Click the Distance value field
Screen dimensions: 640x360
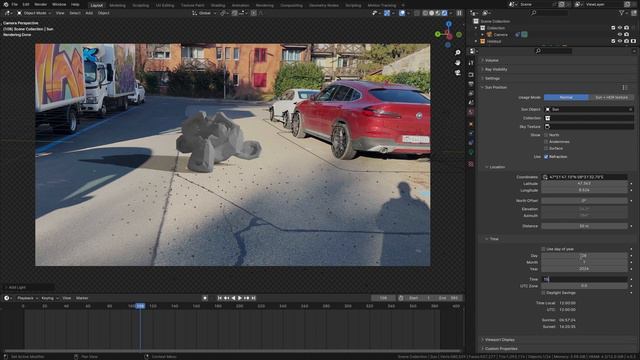[584, 226]
